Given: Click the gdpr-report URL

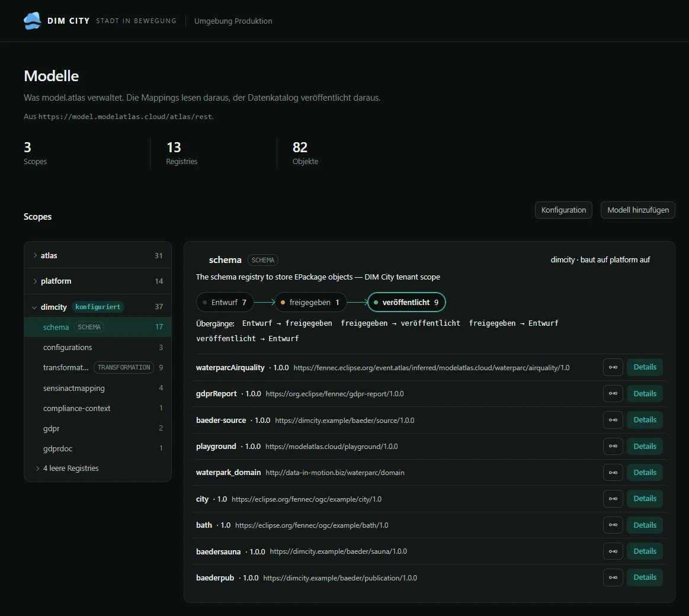Looking at the screenshot, I should click(335, 394).
